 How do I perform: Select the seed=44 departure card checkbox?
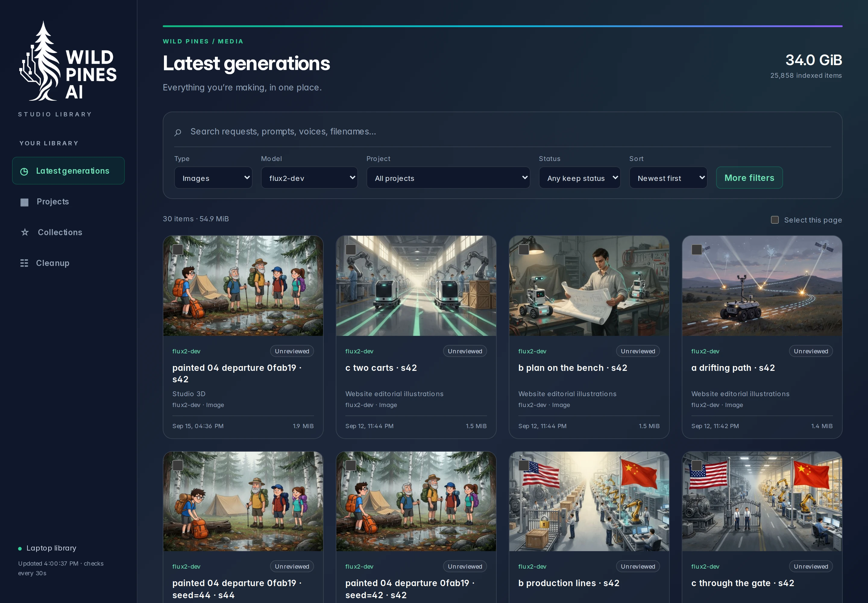(178, 465)
